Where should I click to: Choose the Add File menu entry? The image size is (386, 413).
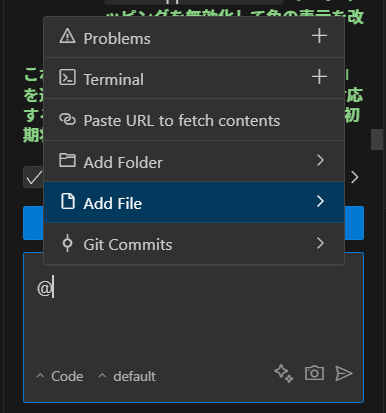click(x=194, y=202)
